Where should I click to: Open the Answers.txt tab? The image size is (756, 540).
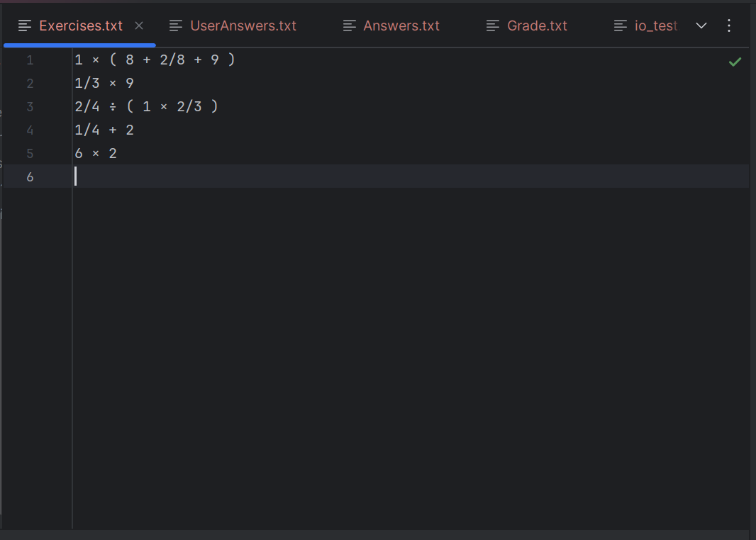[401, 26]
